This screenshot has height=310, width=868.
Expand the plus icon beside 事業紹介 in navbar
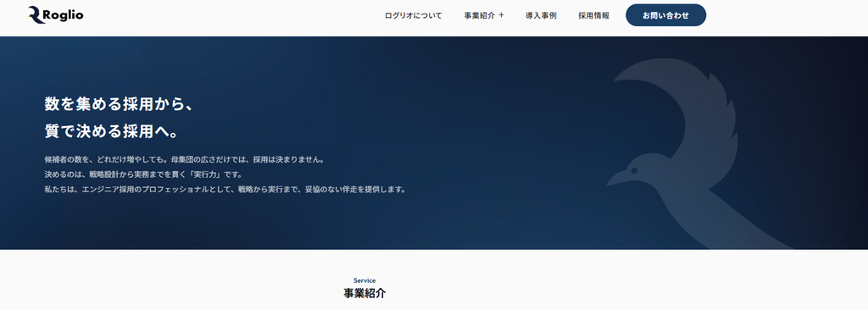pyautogui.click(x=502, y=15)
